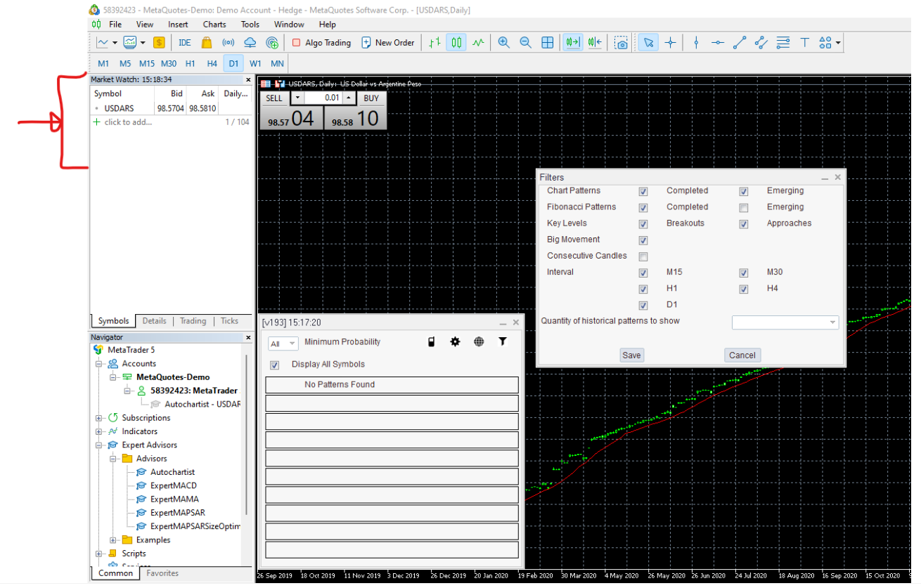Open Quantity of historical patterns dropdown

click(785, 322)
